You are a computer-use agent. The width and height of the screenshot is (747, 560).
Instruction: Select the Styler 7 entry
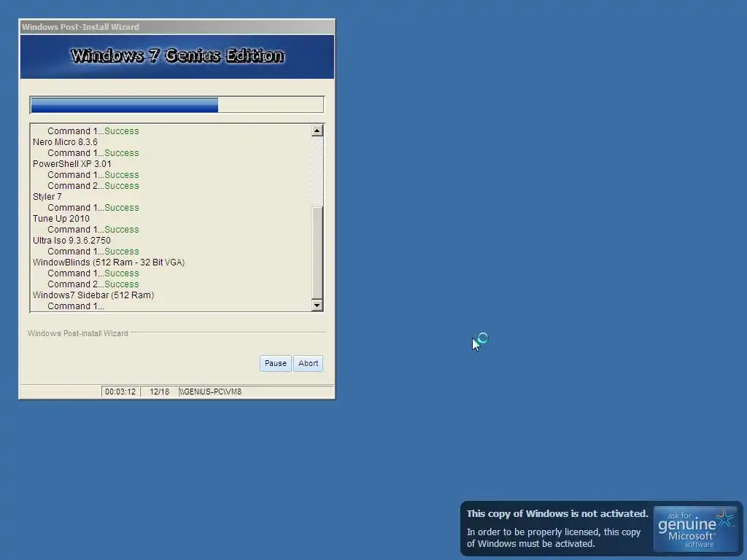[x=47, y=197]
